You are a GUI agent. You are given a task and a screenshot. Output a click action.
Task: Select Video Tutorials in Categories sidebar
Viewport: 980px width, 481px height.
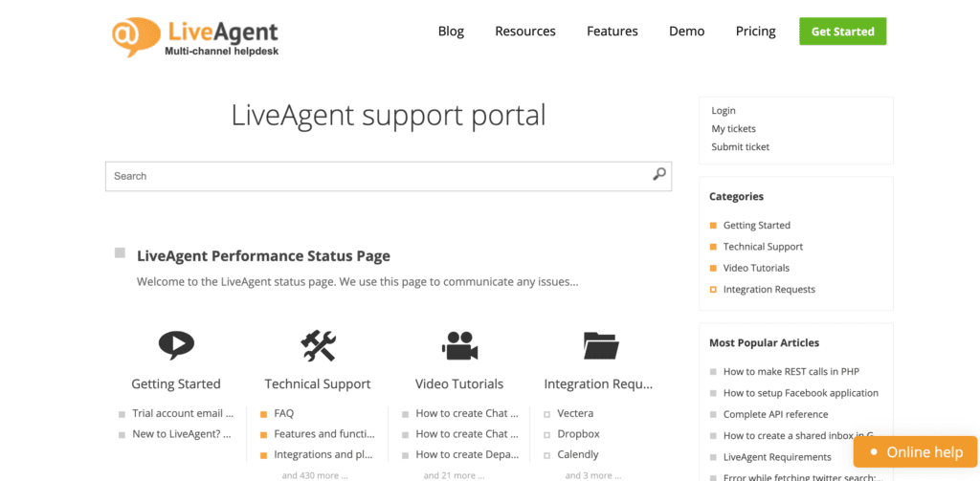coord(756,268)
